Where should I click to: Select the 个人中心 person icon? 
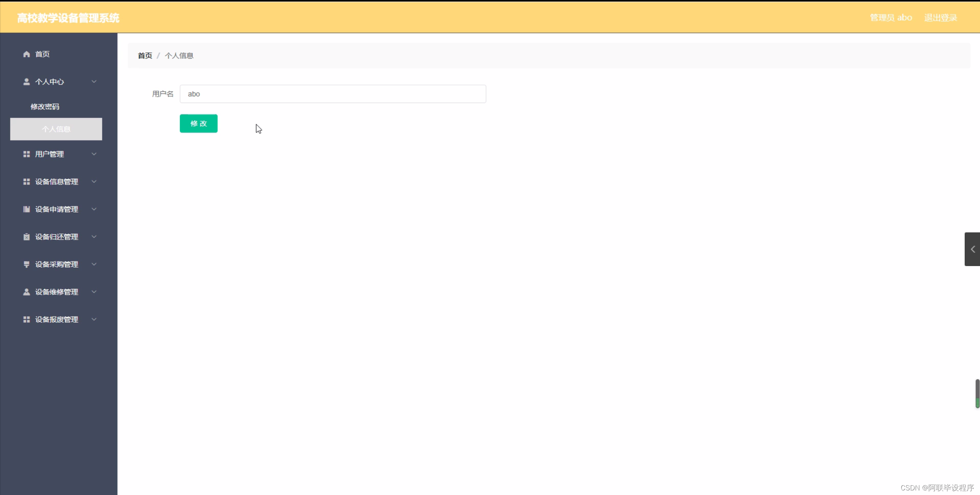[x=26, y=82]
